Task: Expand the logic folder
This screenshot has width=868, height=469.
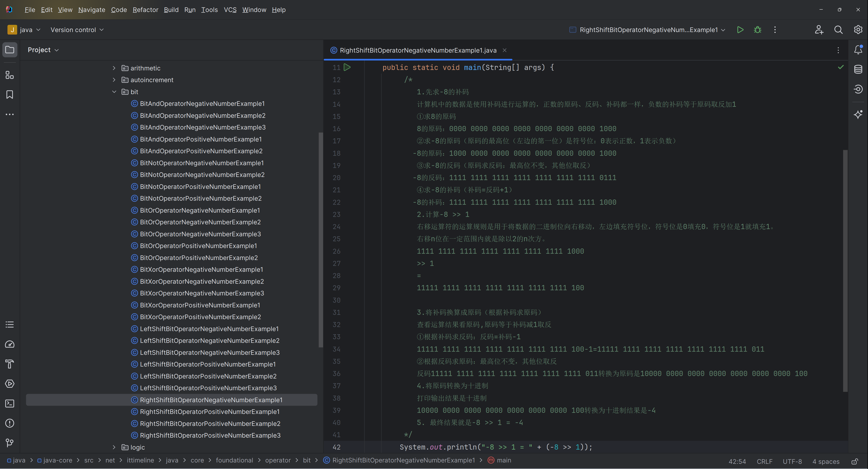Action: 114,447
